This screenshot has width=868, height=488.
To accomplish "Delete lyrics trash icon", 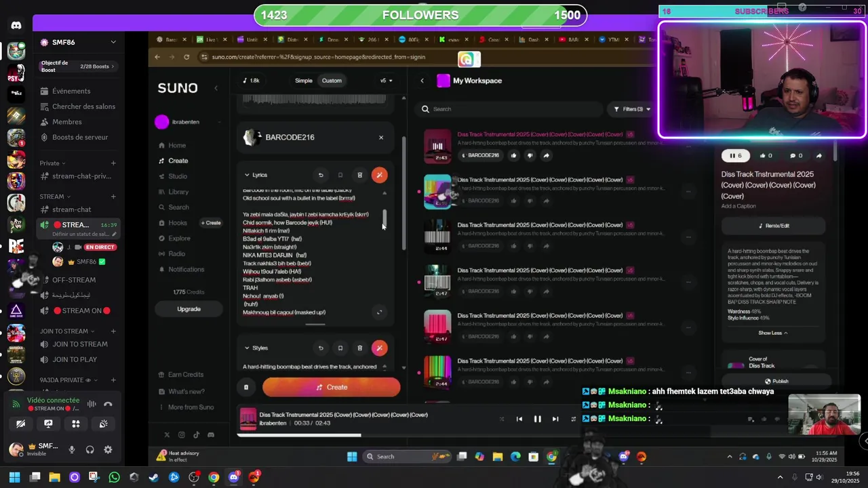I will coord(360,175).
